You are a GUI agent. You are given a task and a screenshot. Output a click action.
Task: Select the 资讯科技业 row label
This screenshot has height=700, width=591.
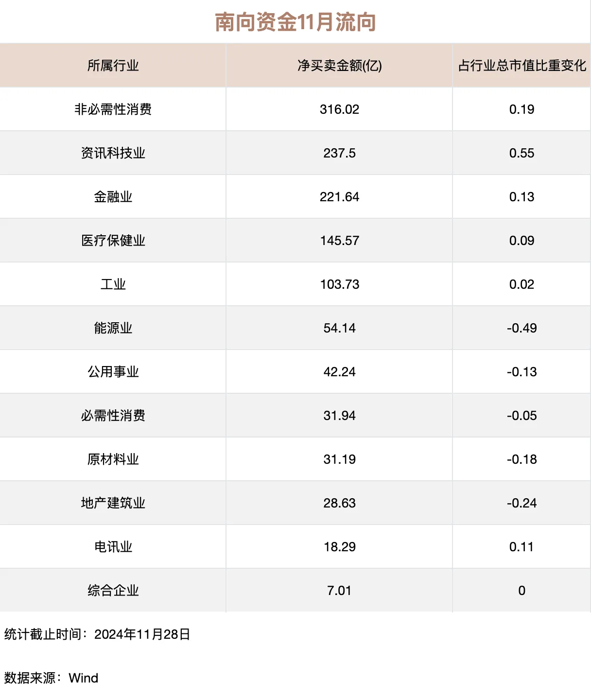point(113,153)
